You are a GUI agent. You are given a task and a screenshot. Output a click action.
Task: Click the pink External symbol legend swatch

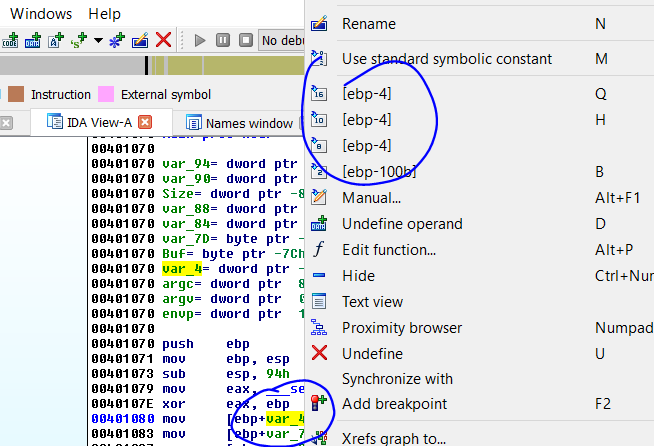pyautogui.click(x=105, y=94)
